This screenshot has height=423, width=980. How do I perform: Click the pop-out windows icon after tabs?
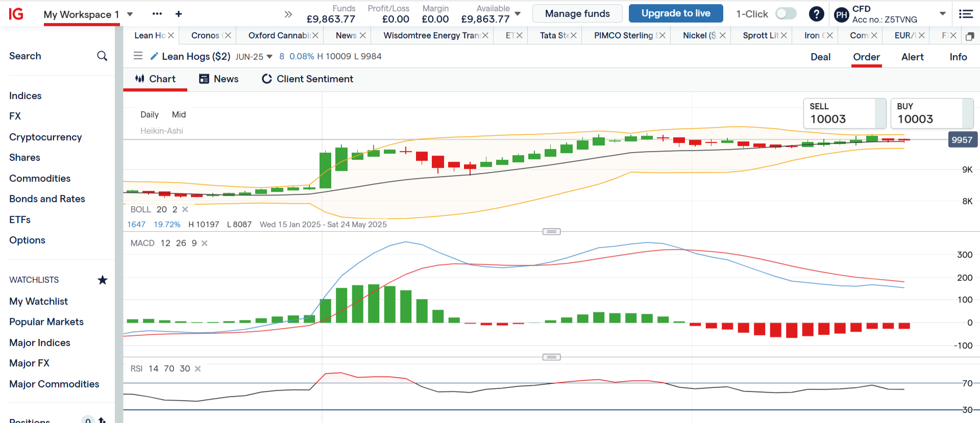coord(970,36)
